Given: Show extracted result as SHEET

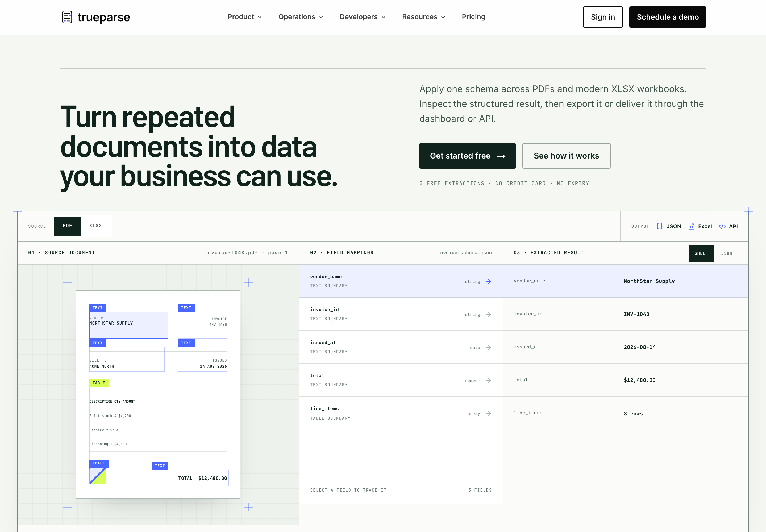Looking at the screenshot, I should point(701,253).
